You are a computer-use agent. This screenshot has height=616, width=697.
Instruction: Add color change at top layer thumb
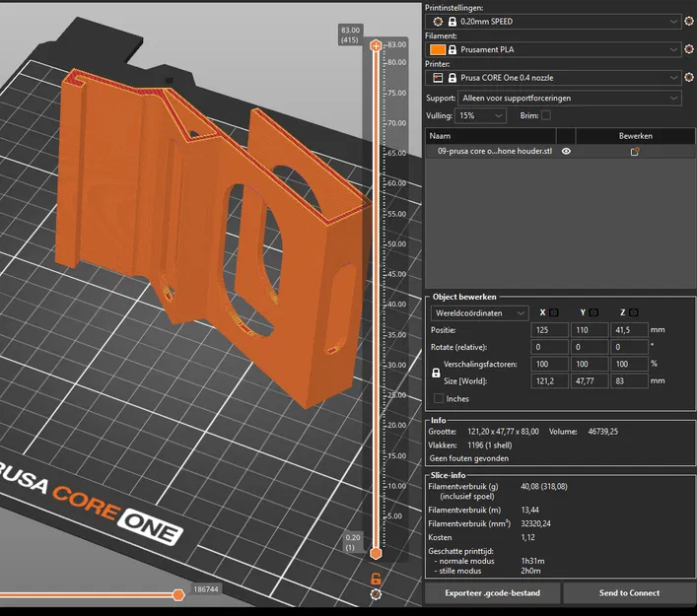376,45
